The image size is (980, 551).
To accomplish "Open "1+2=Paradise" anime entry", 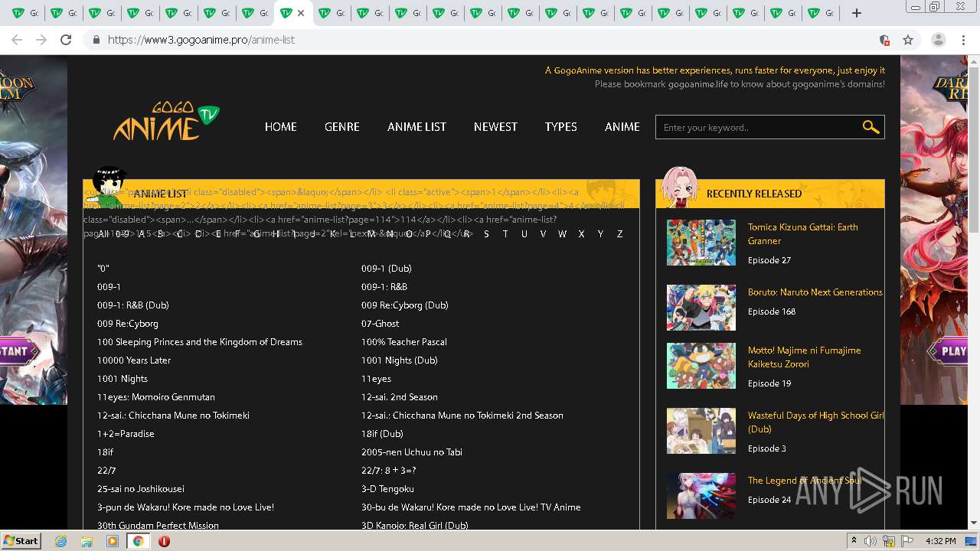I will coord(126,434).
